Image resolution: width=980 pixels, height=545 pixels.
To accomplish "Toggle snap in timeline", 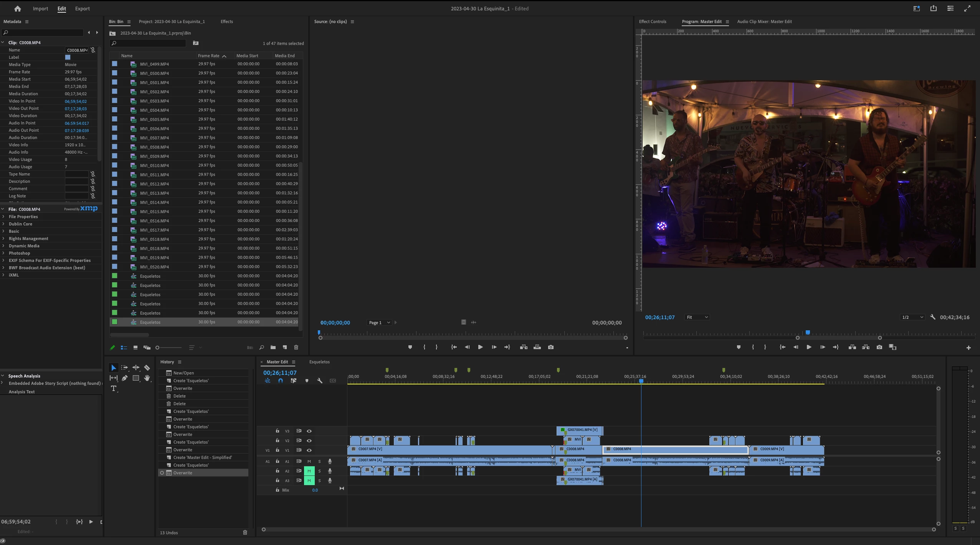I will pos(281,381).
